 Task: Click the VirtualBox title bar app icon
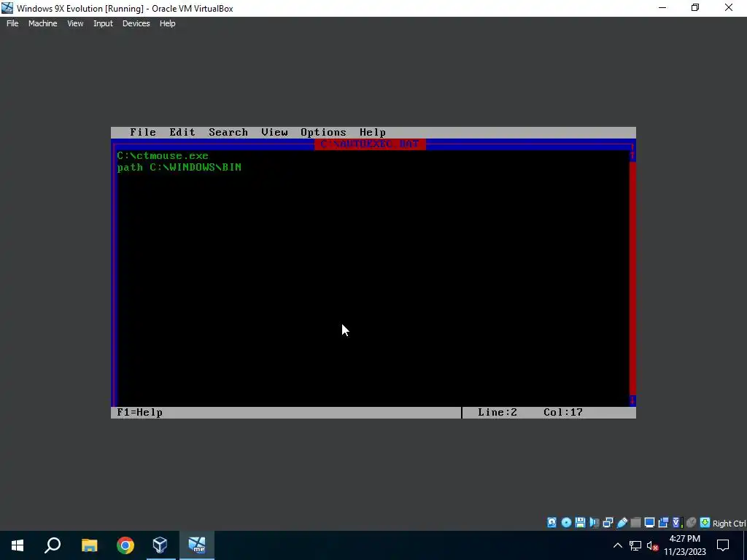tap(7, 8)
